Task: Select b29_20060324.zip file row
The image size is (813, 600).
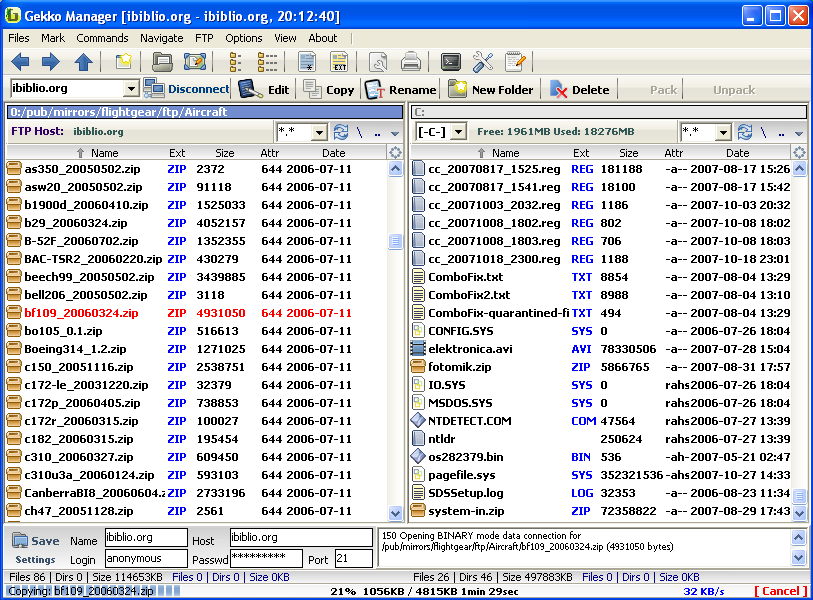Action: tap(196, 223)
